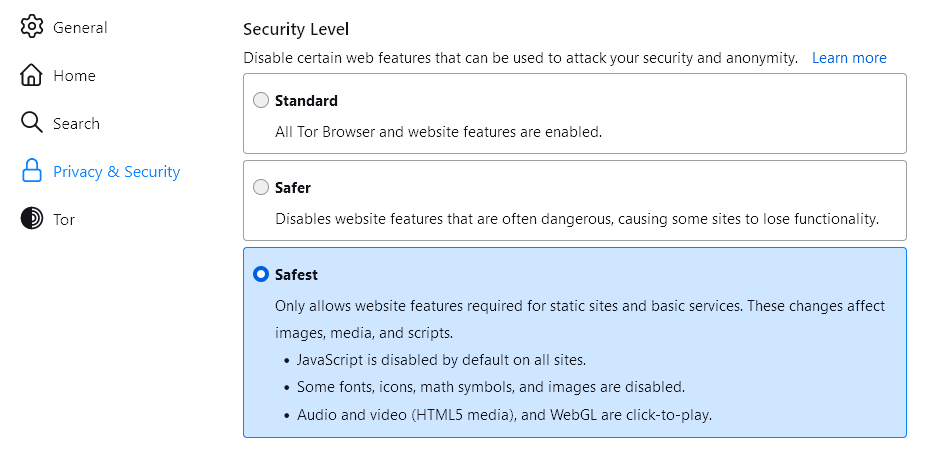Open the General settings text label
Viewport: 929px width, 453px height.
tap(80, 27)
